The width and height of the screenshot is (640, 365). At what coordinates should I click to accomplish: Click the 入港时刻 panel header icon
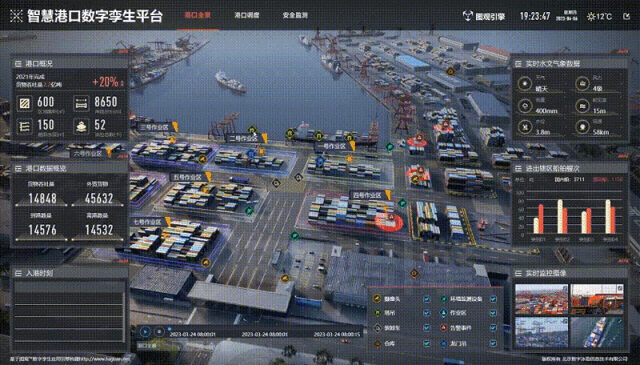[x=18, y=273]
